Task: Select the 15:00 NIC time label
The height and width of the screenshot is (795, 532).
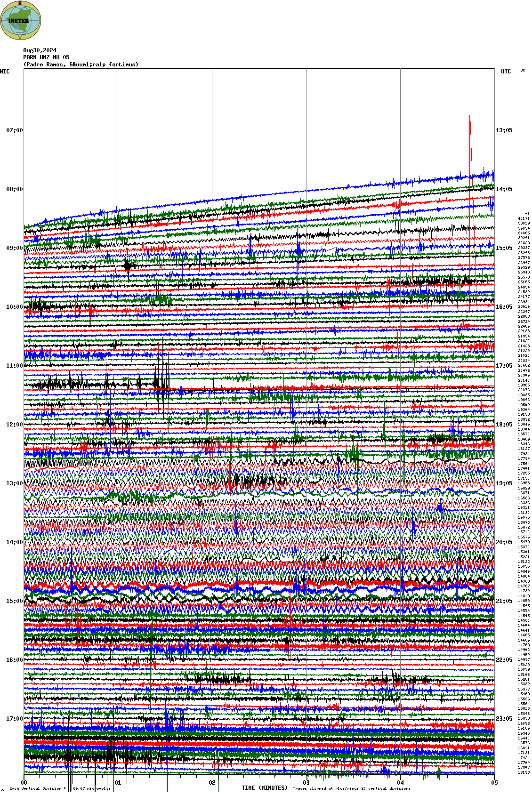Action: [x=14, y=601]
